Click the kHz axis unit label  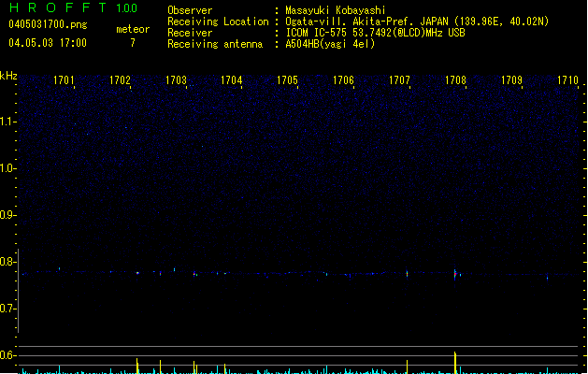click(8, 76)
